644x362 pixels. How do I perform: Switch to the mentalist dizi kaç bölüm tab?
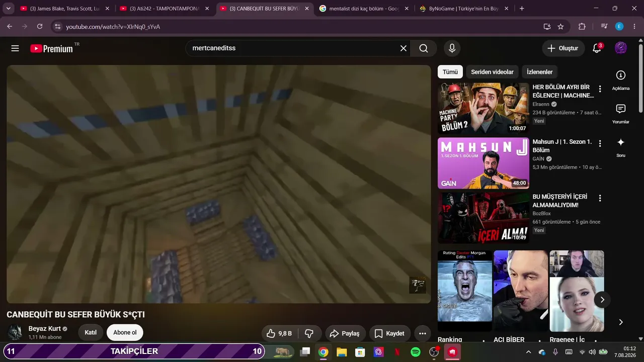coord(363,9)
